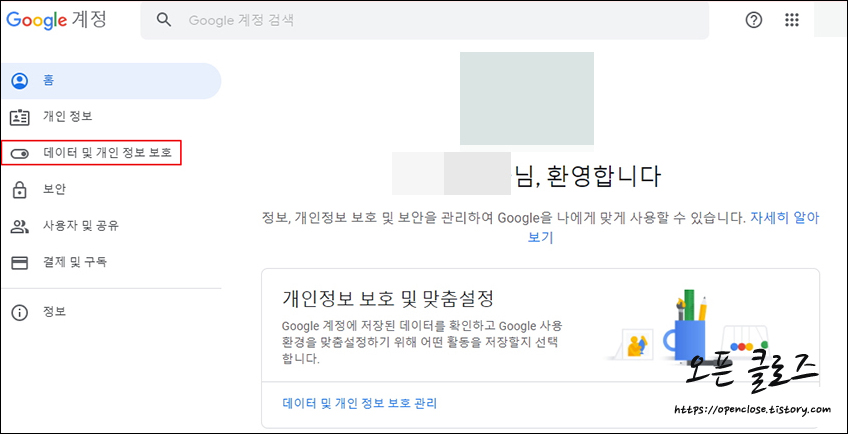Click the Google 계정 logo
Screen dimensions: 848x434
point(56,20)
